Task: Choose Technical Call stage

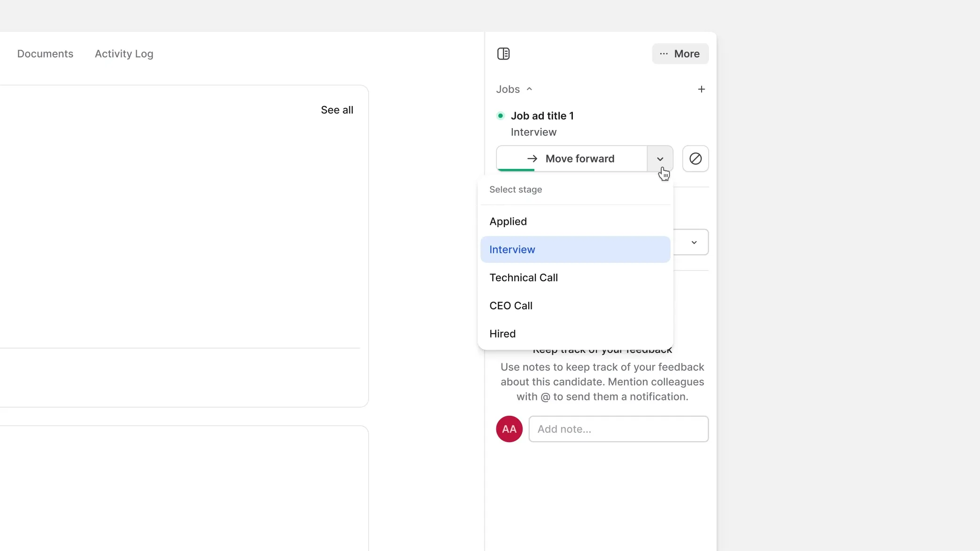Action: pos(575,277)
